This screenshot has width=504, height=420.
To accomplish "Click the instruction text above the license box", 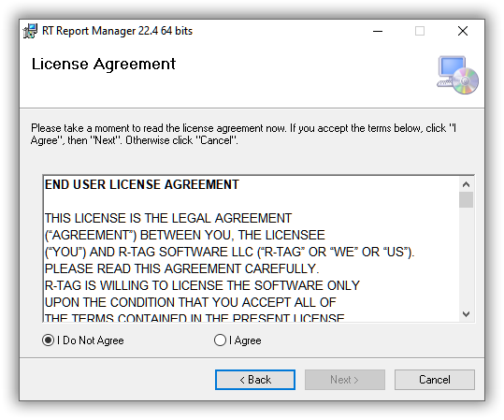I will (243, 135).
